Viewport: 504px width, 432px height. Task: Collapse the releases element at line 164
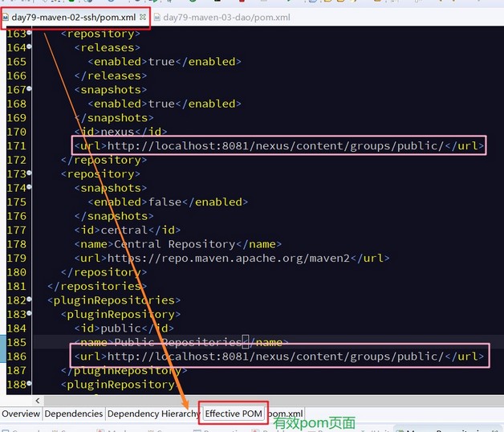click(29, 47)
